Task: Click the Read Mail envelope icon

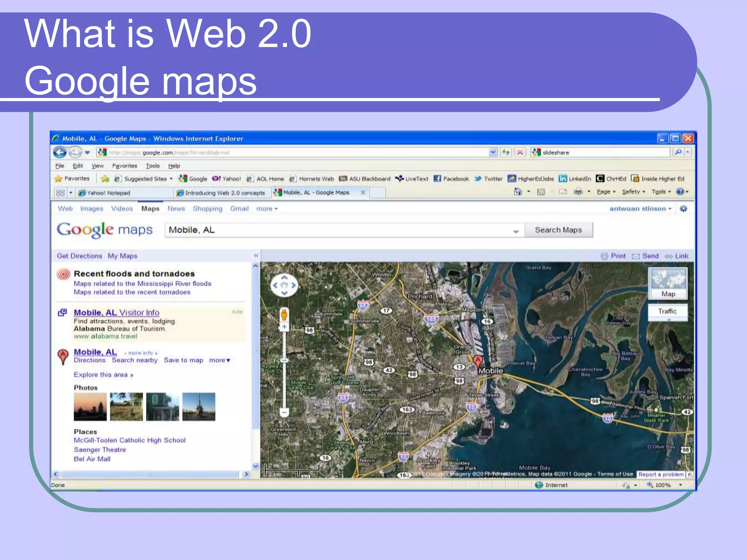Action: click(x=563, y=192)
